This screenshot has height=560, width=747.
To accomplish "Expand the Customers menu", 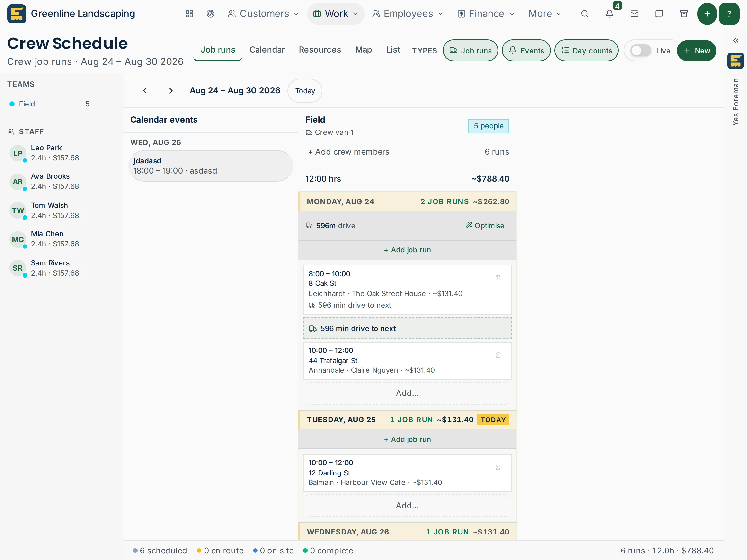I will (263, 14).
